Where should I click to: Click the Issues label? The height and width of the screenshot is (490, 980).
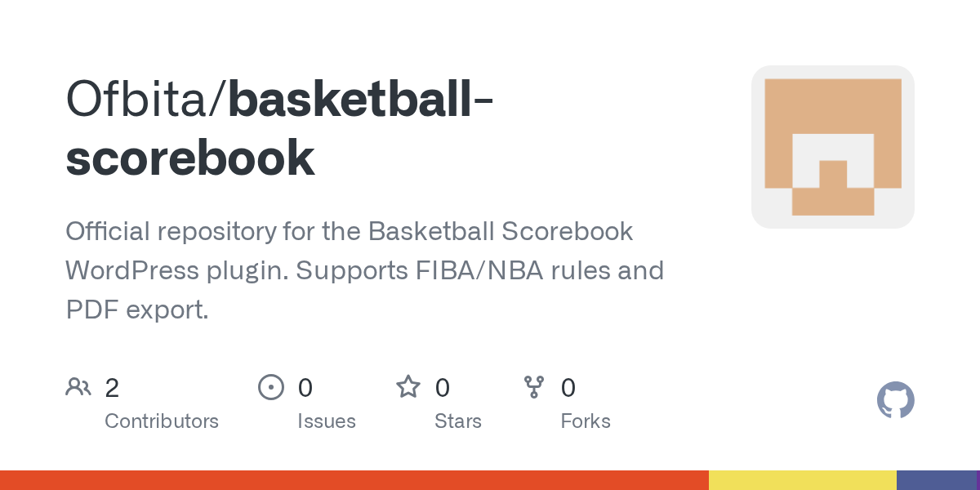(327, 421)
